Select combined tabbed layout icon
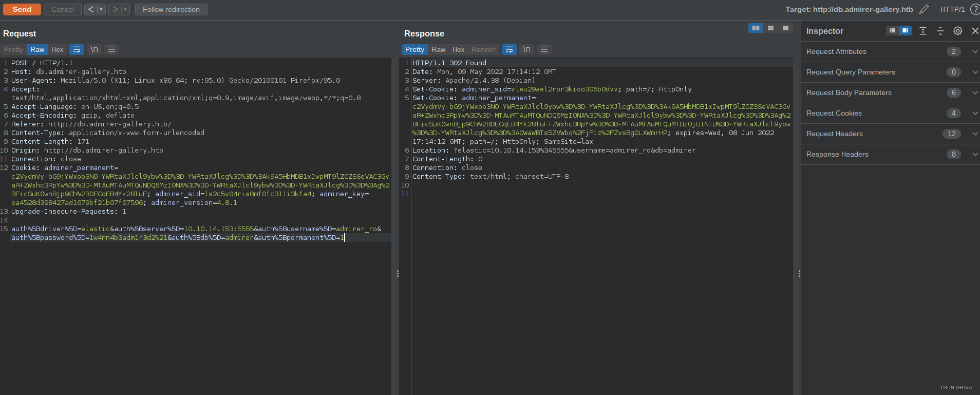 click(x=785, y=28)
